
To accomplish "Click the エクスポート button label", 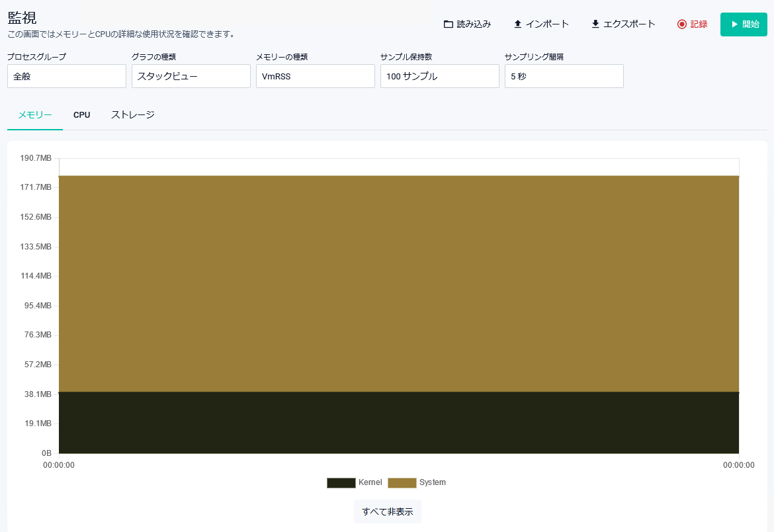I will [x=629, y=24].
